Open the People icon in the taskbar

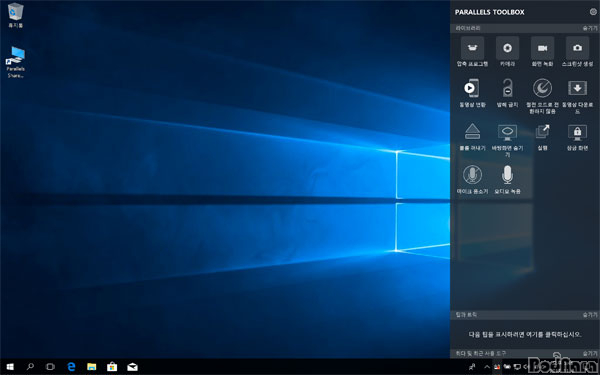472,367
